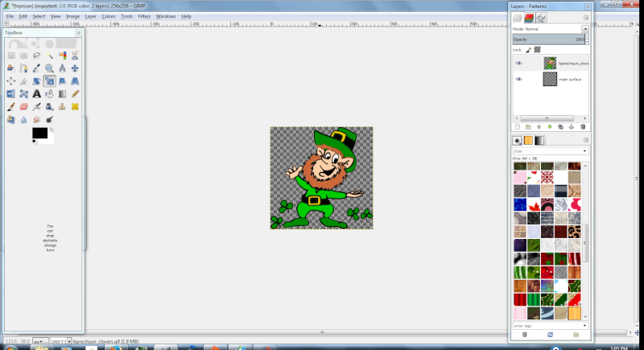Pick the Color Picker eyedropper tool
The width and height of the screenshot is (644, 350).
click(36, 68)
